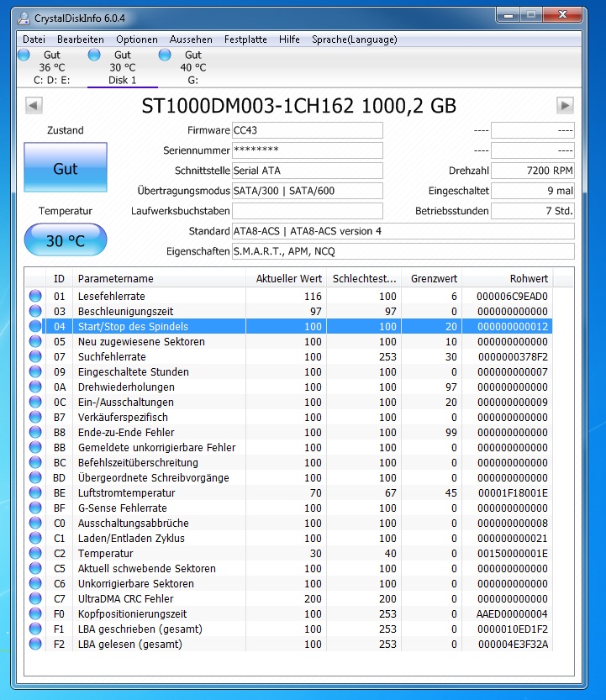Click raw value 000006C9EAD0
Viewport: 606px width, 700px height.
[x=512, y=296]
